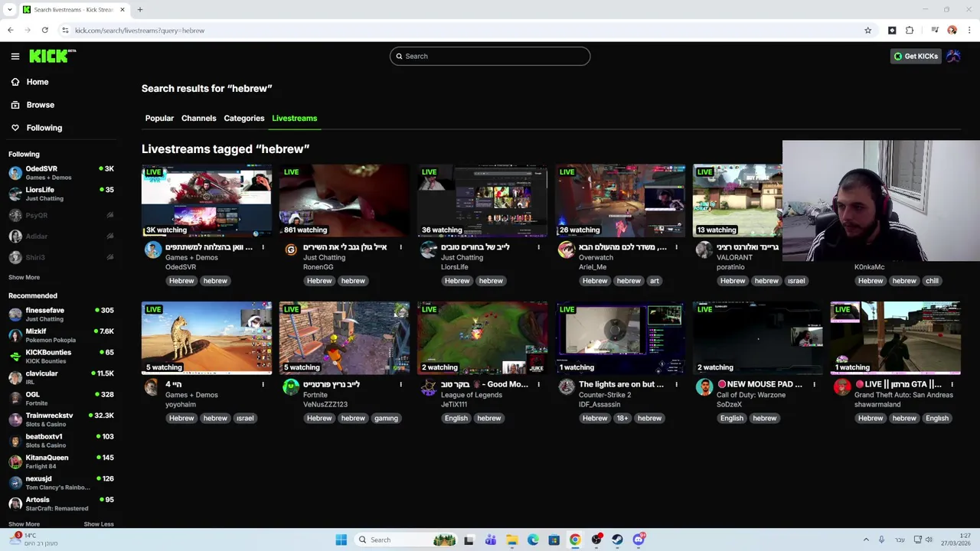
Task: Open options menu for OdedSVR stream card
Action: pos(263,247)
